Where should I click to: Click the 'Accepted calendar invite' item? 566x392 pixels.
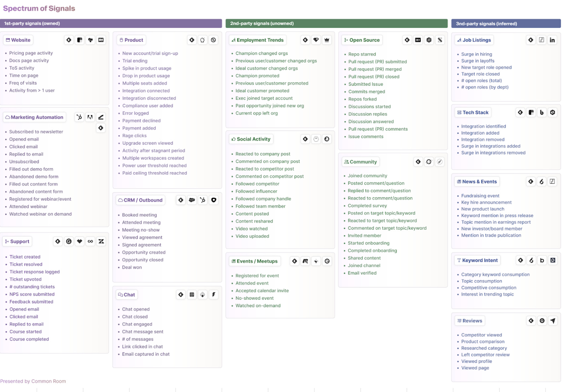262,290
